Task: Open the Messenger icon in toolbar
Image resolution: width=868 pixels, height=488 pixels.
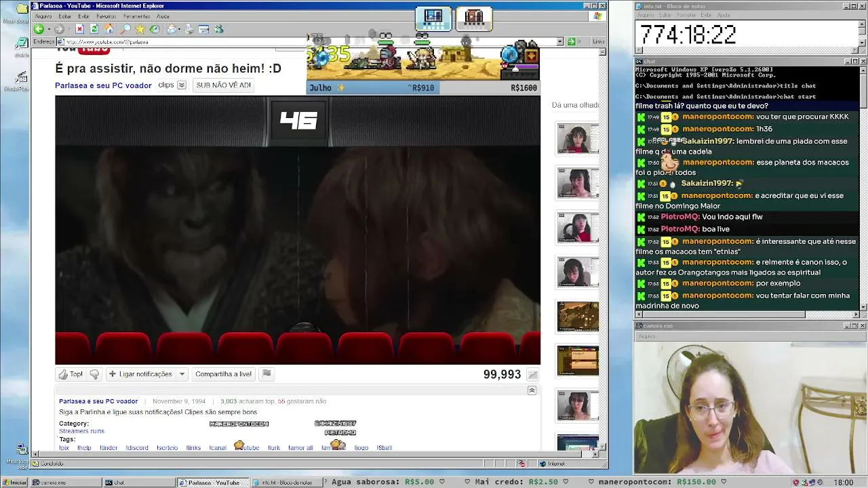Action: (x=218, y=29)
